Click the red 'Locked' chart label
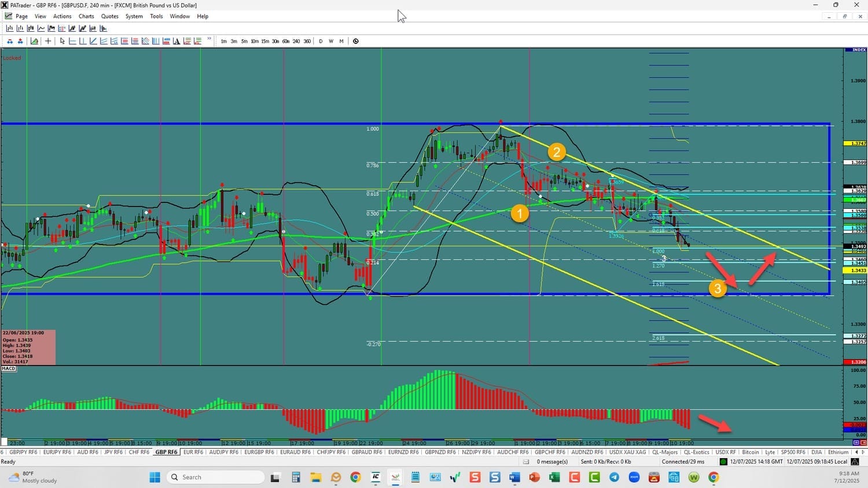Screen dimensions: 868x488 (x=12, y=58)
